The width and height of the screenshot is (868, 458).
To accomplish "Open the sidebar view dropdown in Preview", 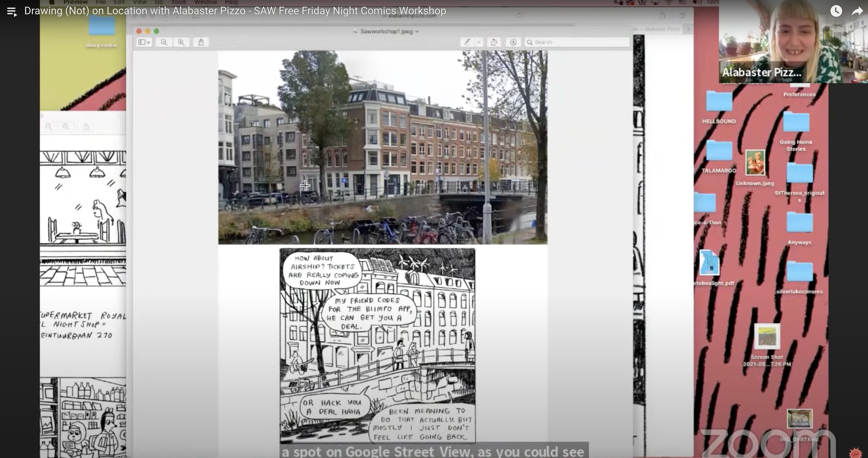I will pyautogui.click(x=144, y=42).
